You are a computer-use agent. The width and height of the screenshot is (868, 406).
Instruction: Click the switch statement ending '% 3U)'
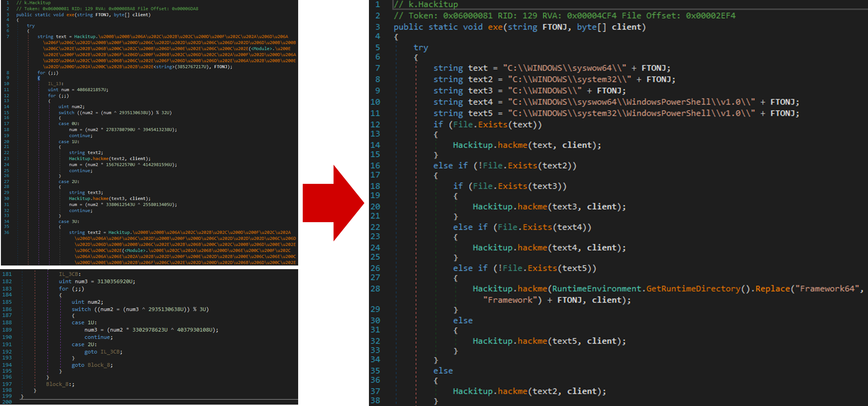140,309
